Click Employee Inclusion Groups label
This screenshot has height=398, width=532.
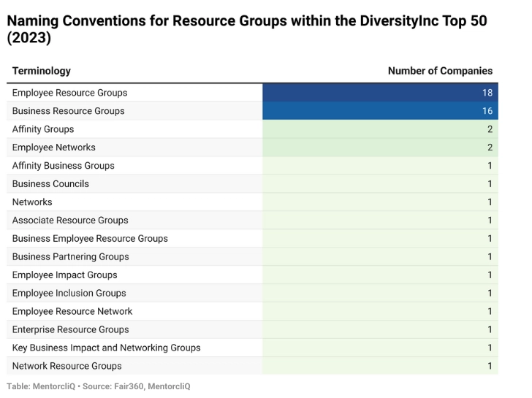pyautogui.click(x=69, y=294)
